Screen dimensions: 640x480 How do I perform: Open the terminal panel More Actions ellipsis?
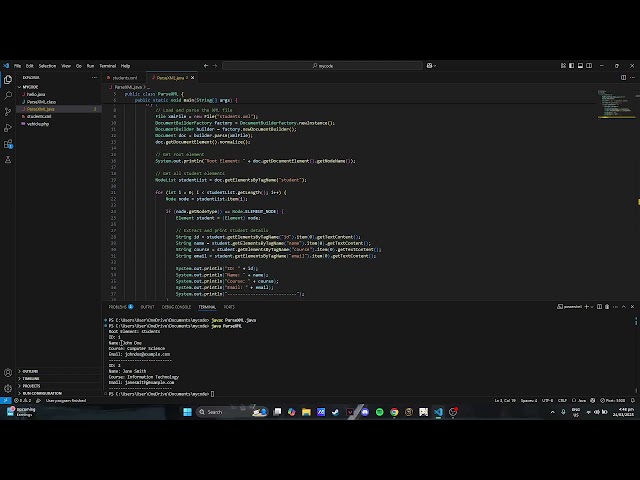tap(615, 307)
